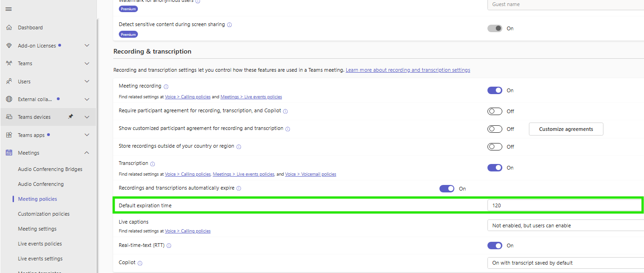Expand the Teams menu chevron

click(x=87, y=63)
